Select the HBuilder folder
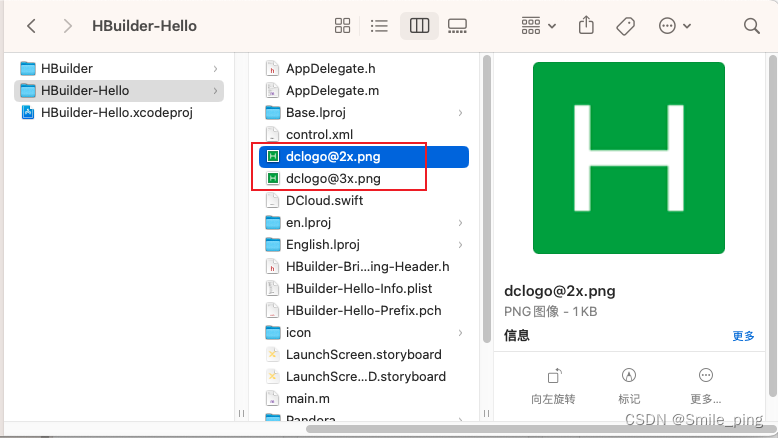The height and width of the screenshot is (438, 778). click(119, 68)
